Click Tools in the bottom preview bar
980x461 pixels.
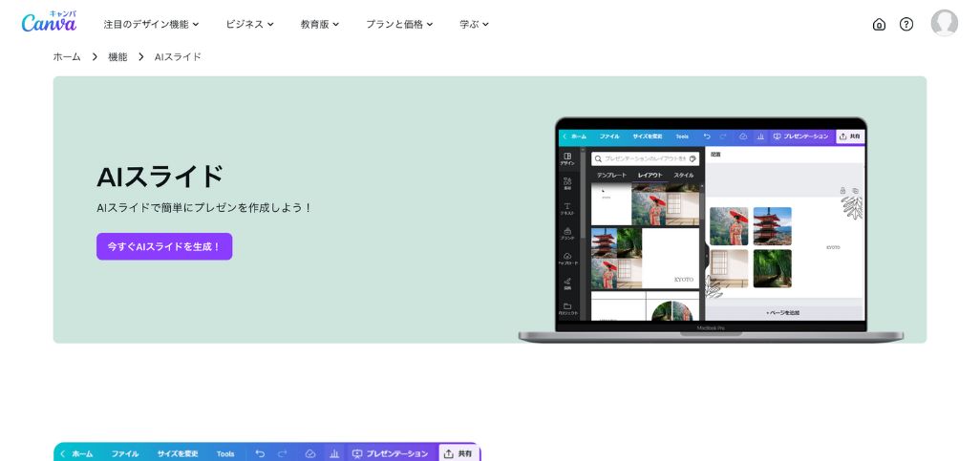click(x=225, y=454)
